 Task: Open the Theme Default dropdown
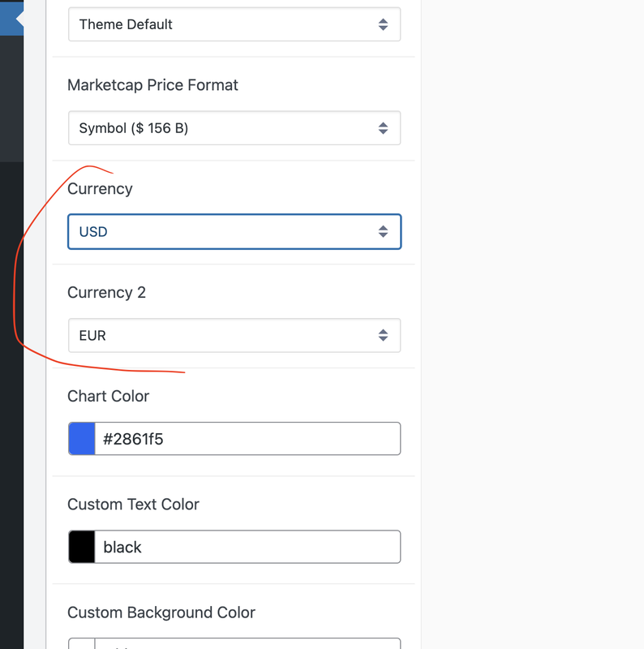tap(234, 24)
